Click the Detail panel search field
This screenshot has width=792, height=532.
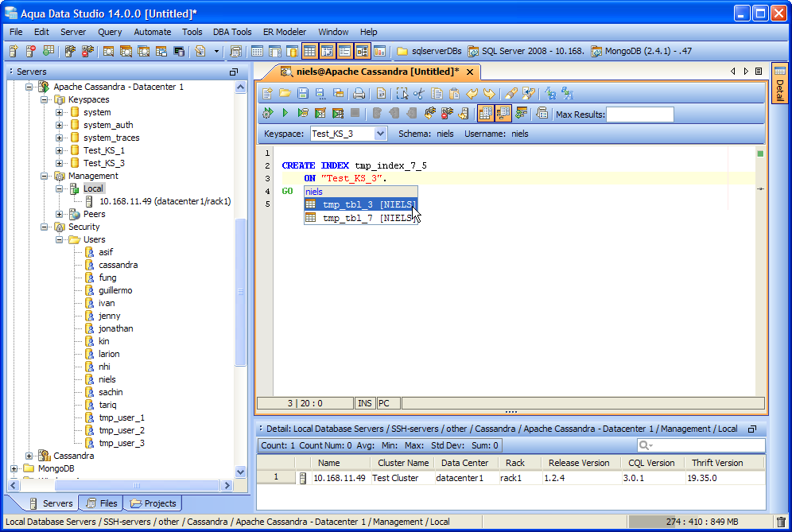(701, 445)
